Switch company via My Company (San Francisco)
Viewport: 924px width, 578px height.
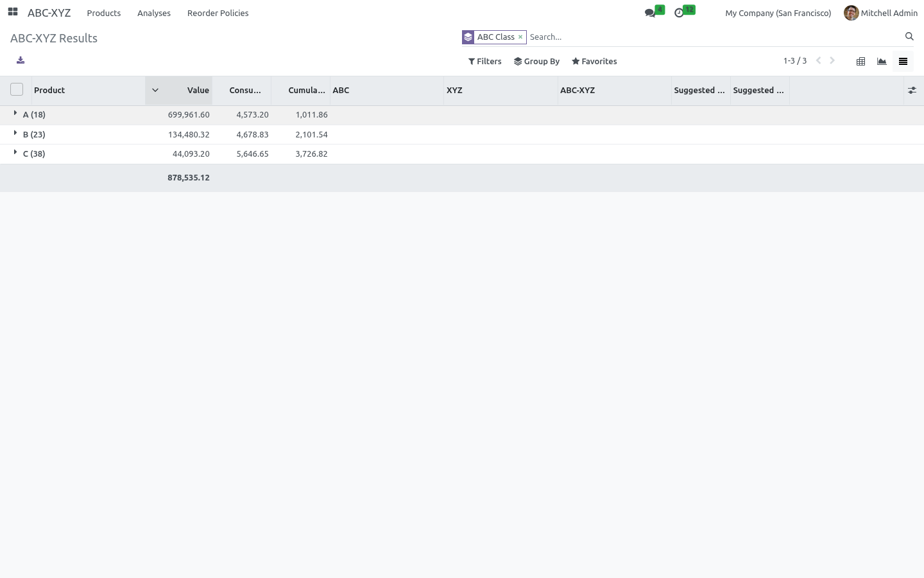point(778,13)
